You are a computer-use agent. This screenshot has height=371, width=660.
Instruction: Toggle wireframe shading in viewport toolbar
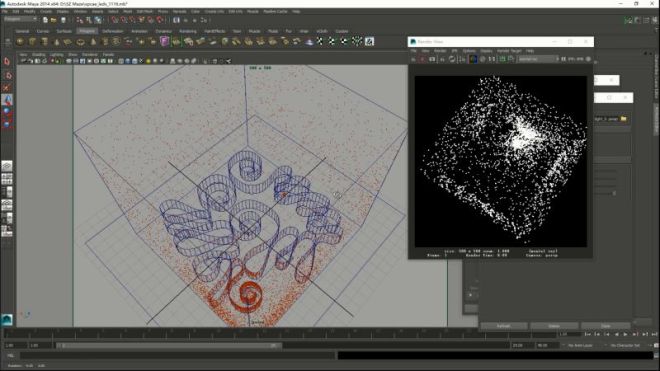tap(121, 61)
